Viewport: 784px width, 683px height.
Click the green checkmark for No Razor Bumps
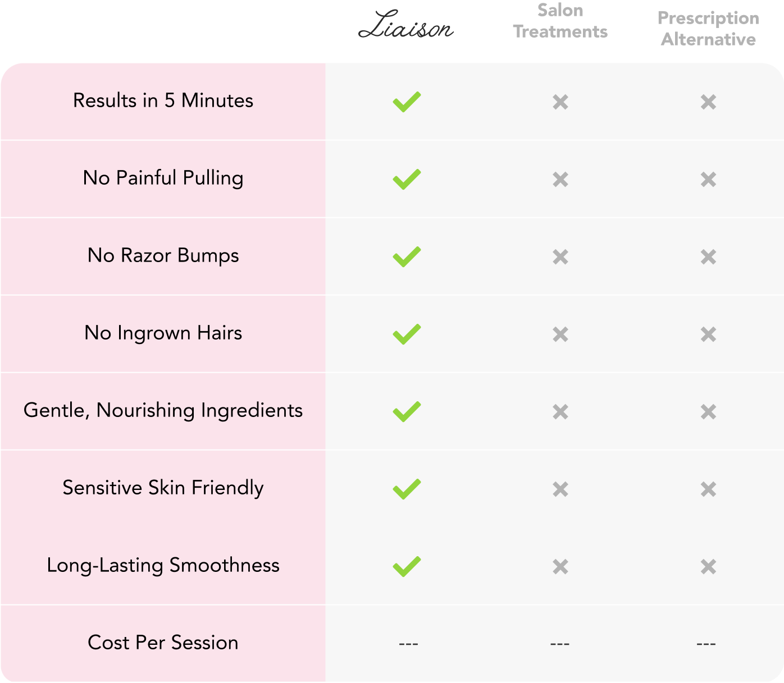click(407, 256)
